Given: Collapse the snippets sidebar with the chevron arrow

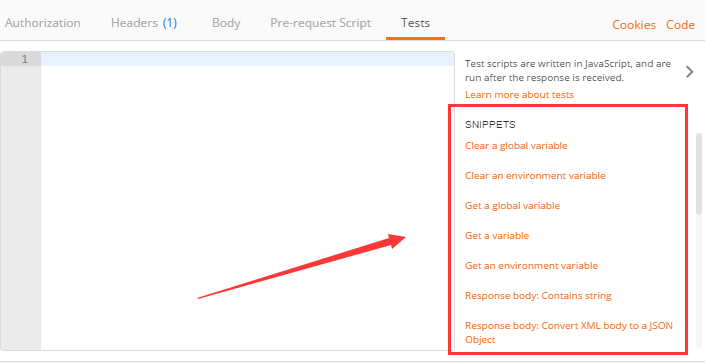Looking at the screenshot, I should coord(690,72).
